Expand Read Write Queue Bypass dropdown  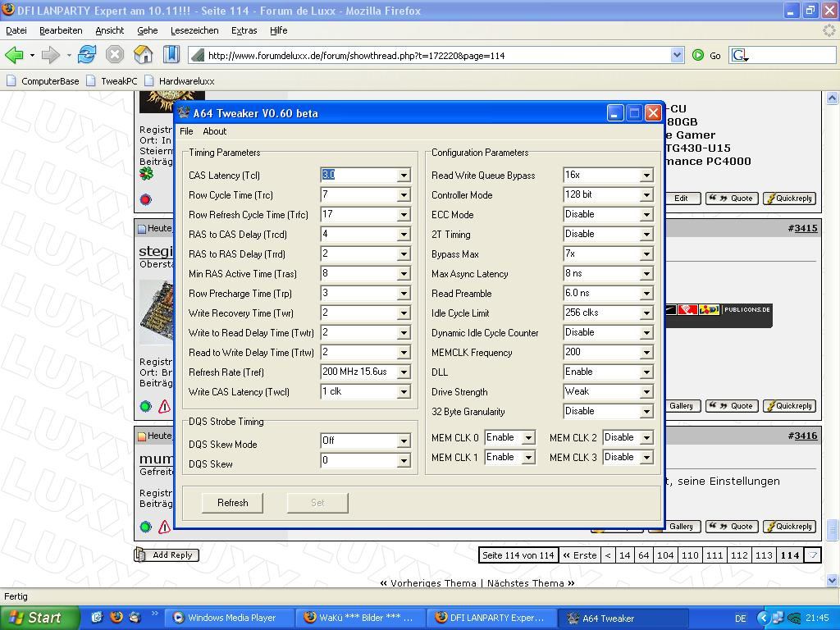tap(646, 176)
